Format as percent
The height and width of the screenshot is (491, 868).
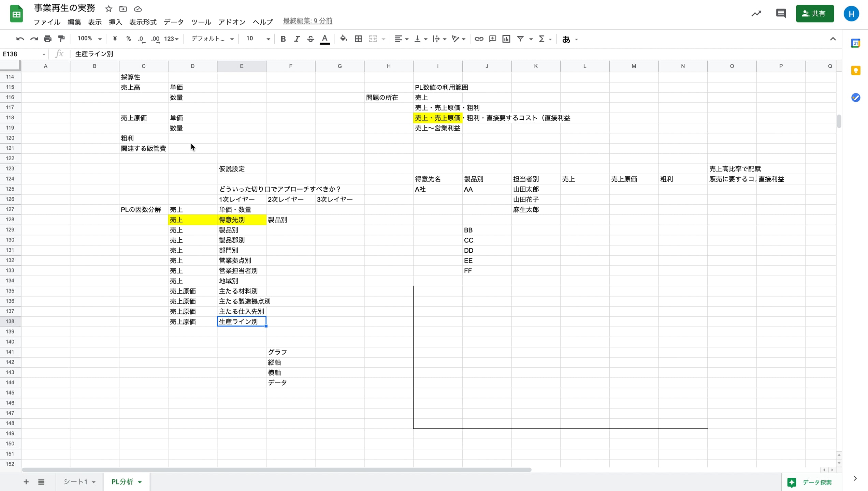(128, 39)
